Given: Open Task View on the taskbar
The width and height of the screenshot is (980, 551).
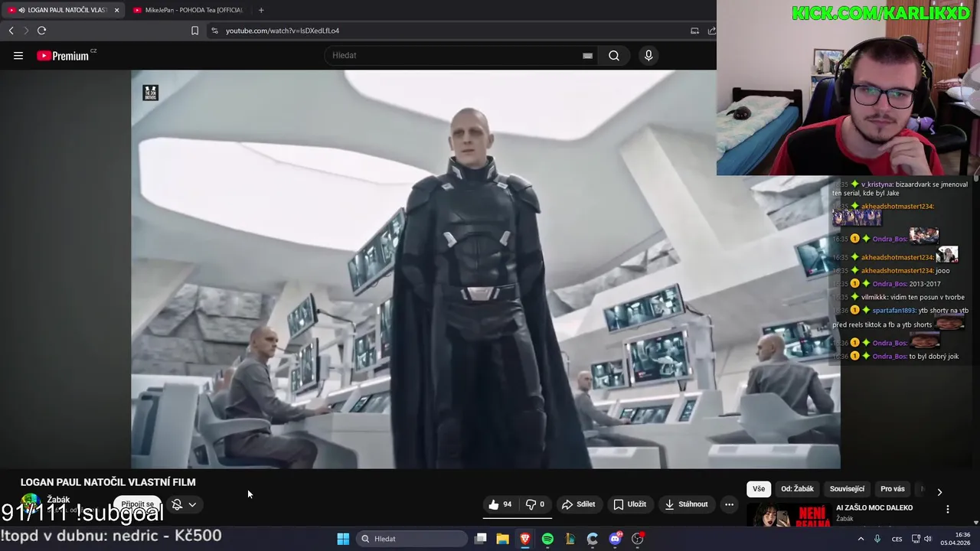Looking at the screenshot, I should [480, 539].
